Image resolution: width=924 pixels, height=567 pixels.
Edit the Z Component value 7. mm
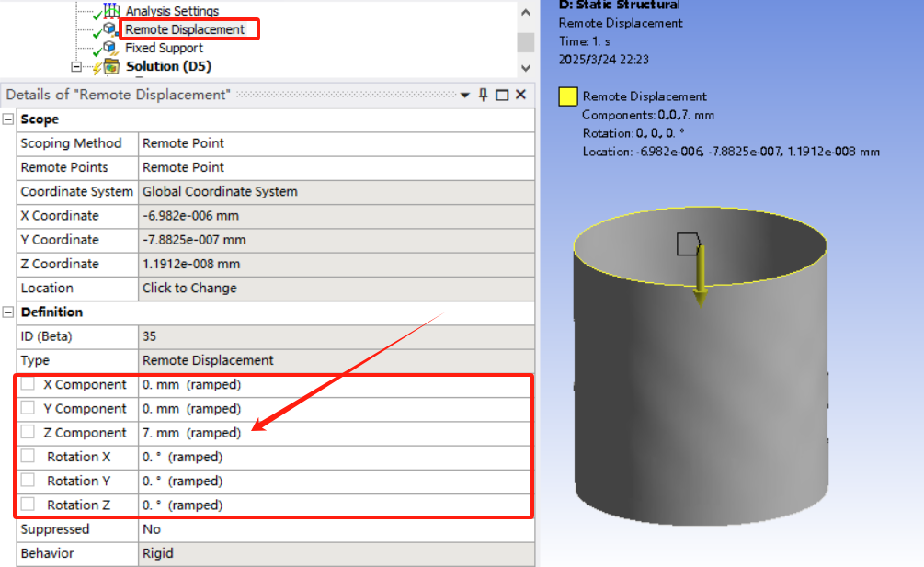pyautogui.click(x=337, y=433)
